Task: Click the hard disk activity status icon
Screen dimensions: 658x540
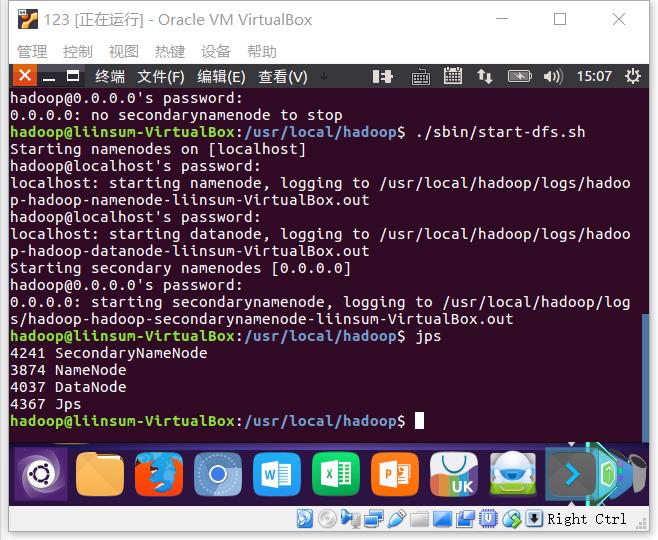Action: pyautogui.click(x=305, y=519)
